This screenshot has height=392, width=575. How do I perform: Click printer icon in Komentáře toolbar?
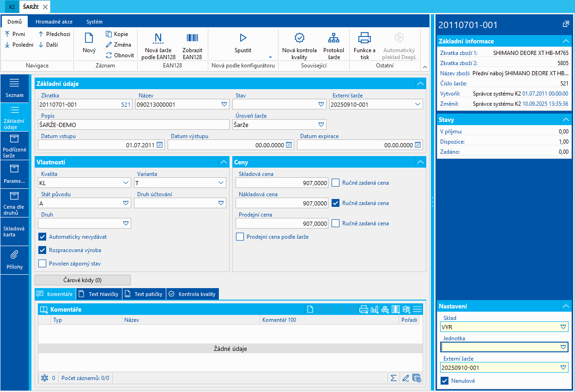tap(363, 309)
